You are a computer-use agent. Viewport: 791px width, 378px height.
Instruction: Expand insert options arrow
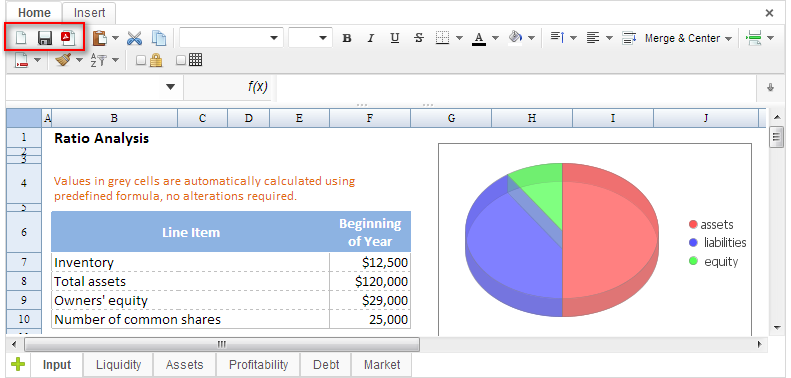770,38
